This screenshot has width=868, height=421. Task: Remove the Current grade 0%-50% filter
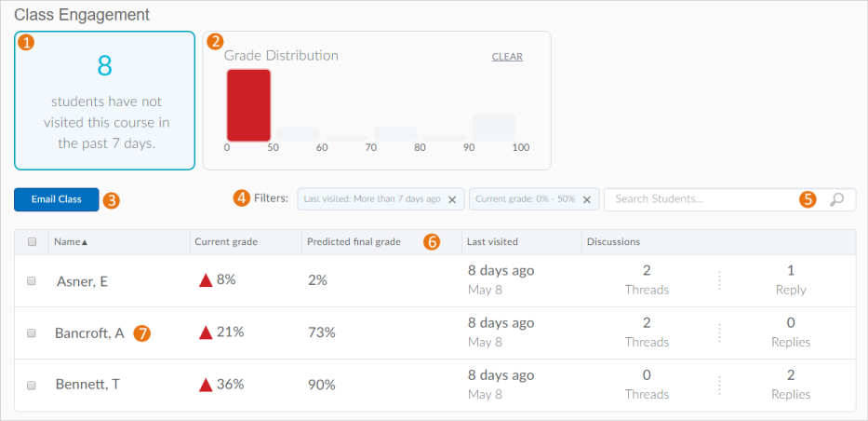point(586,199)
